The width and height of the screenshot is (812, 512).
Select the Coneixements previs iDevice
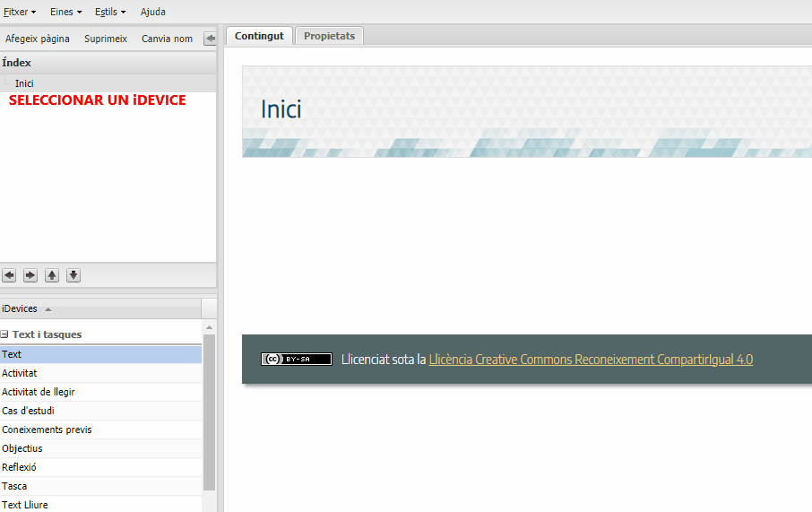click(x=100, y=430)
